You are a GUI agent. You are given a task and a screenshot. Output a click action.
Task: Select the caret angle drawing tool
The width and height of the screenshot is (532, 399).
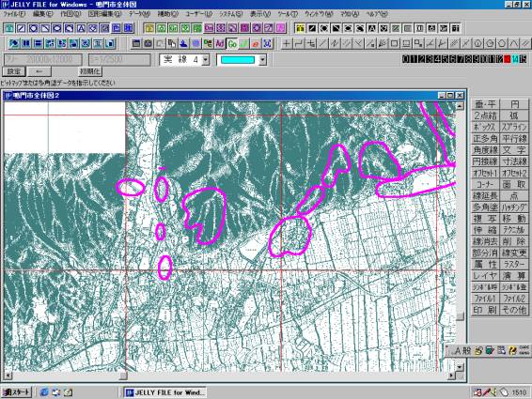[514, 44]
